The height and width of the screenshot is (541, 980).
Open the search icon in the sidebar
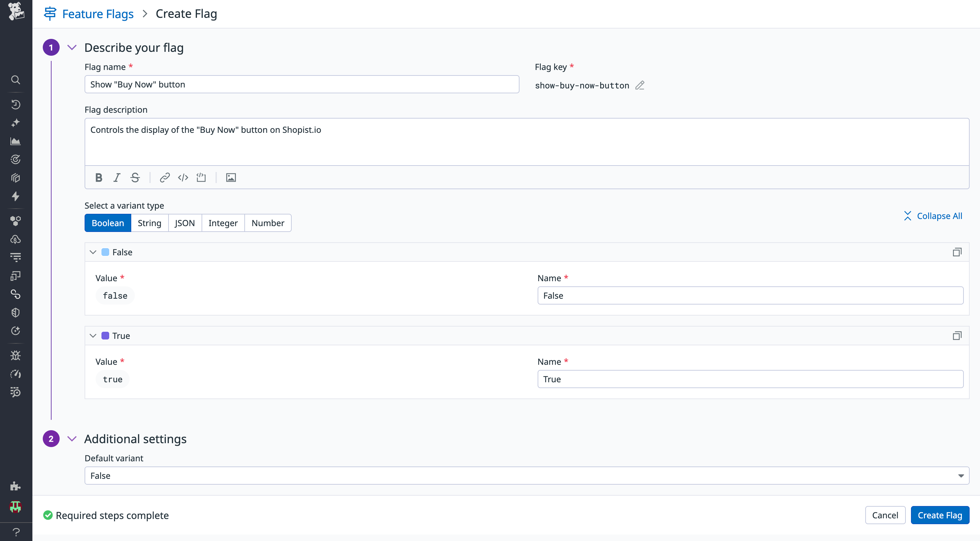pyautogui.click(x=16, y=80)
